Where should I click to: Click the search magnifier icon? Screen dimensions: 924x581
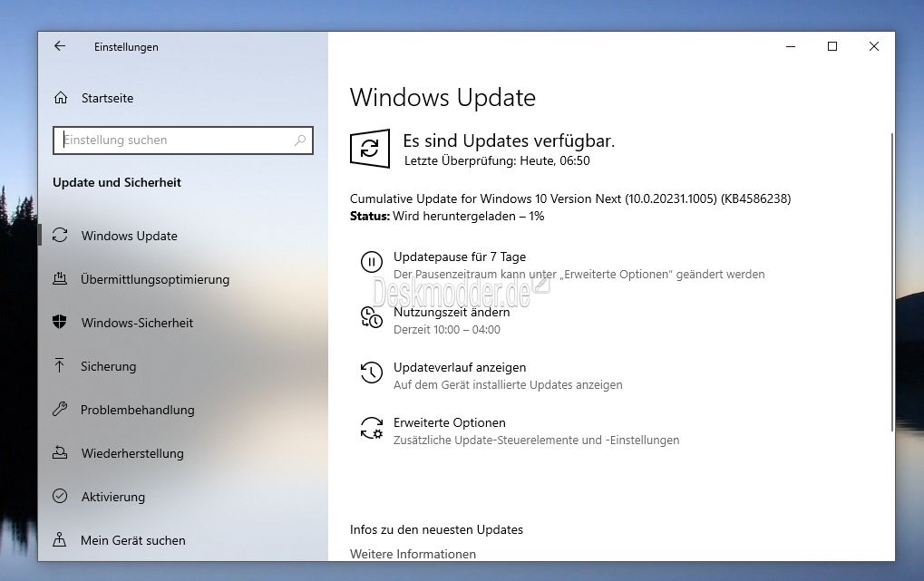pyautogui.click(x=300, y=140)
